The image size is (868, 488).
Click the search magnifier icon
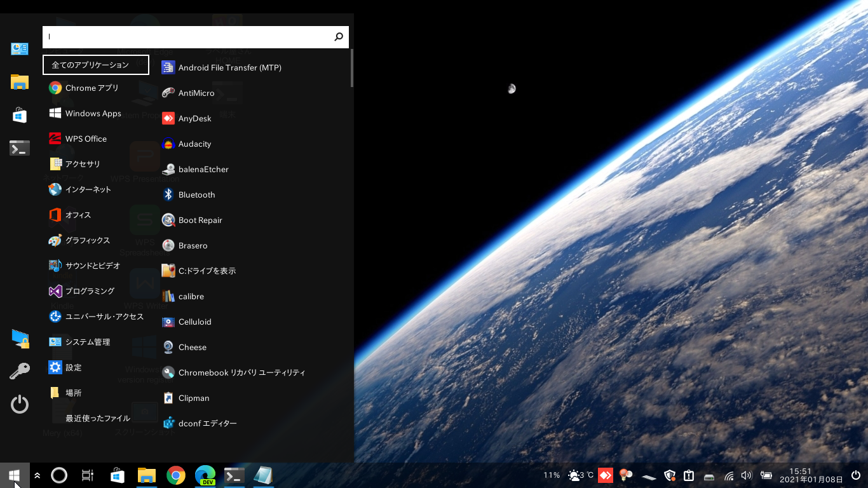tap(339, 37)
